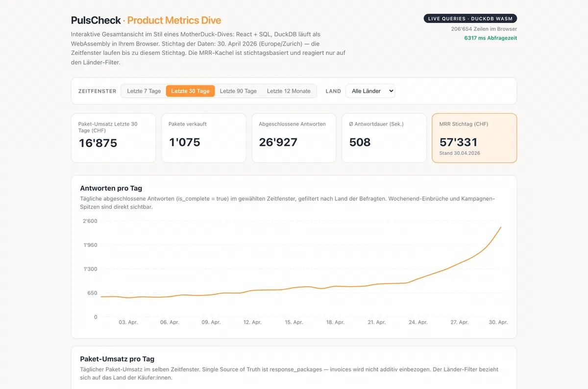The height and width of the screenshot is (389, 588).
Task: Click the Paket-Umsatz Letzte 30 Tage card
Action: pyautogui.click(x=113, y=138)
